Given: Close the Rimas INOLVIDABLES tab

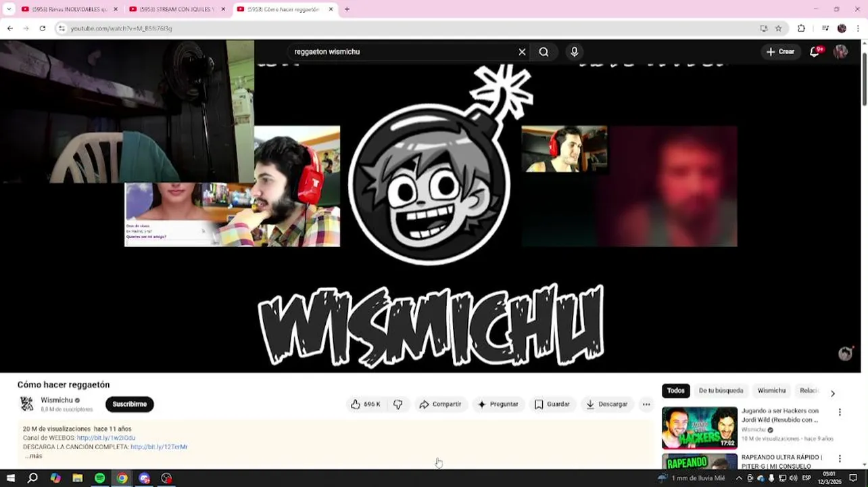Looking at the screenshot, I should point(116,9).
